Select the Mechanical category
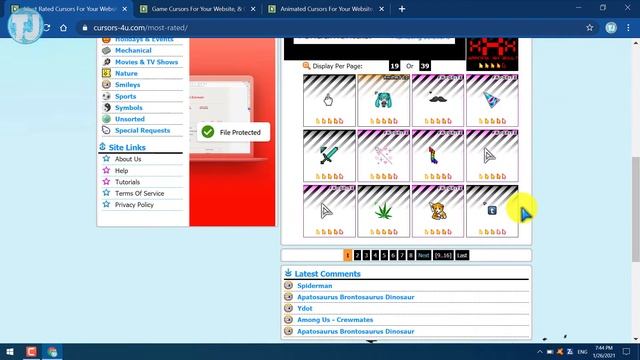Image resolution: width=640 pixels, height=360 pixels. [133, 51]
